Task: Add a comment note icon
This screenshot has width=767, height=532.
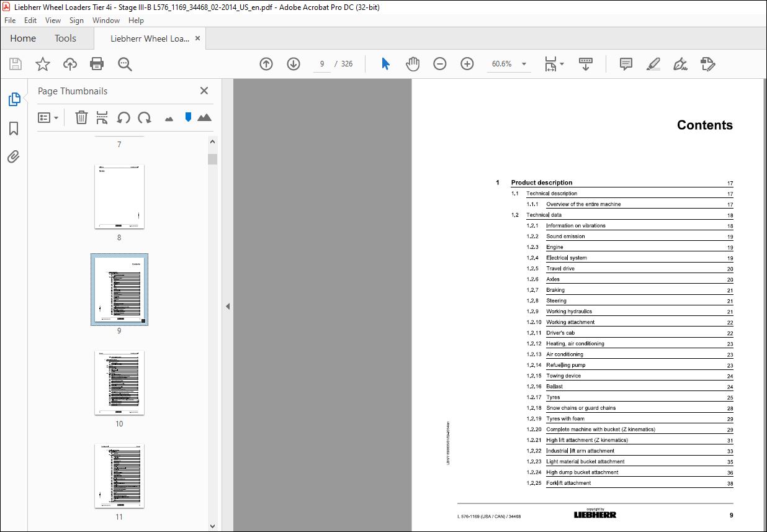Action: 626,64
